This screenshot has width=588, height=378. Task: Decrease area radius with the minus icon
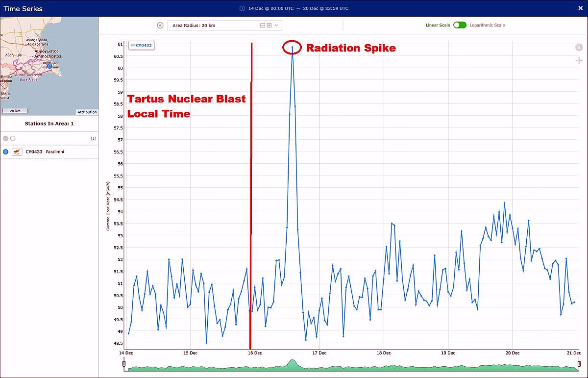(x=263, y=25)
